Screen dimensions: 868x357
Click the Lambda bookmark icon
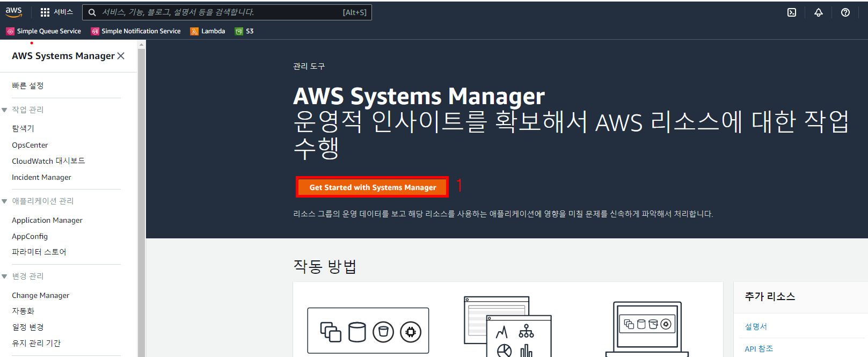(x=194, y=31)
